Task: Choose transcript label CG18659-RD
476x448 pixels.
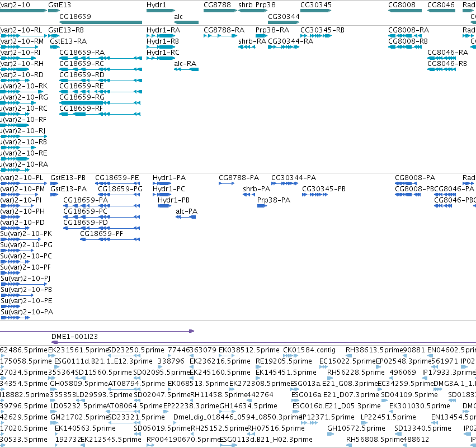Action: (x=82, y=75)
